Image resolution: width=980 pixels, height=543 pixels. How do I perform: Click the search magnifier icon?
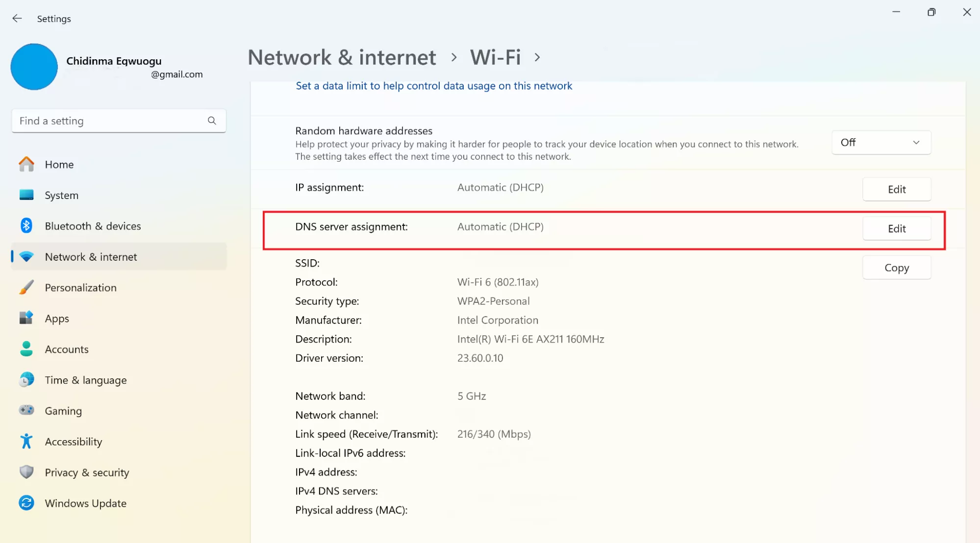point(212,121)
